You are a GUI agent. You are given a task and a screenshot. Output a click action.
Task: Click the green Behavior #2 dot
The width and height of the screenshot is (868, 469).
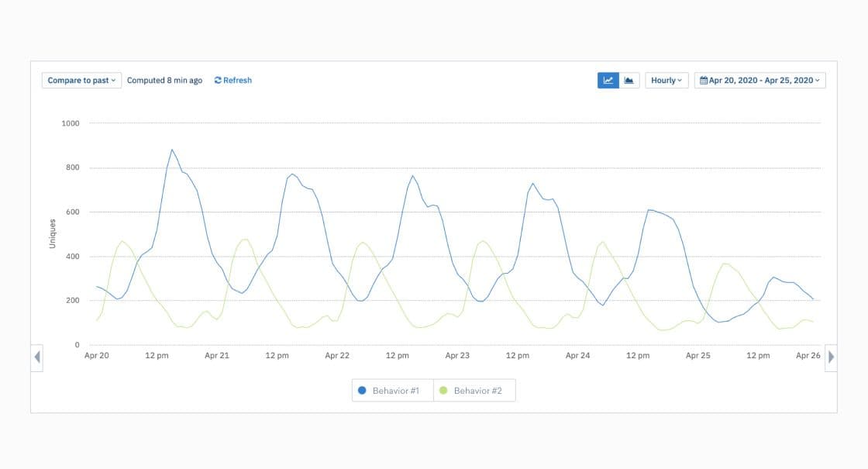[443, 391]
